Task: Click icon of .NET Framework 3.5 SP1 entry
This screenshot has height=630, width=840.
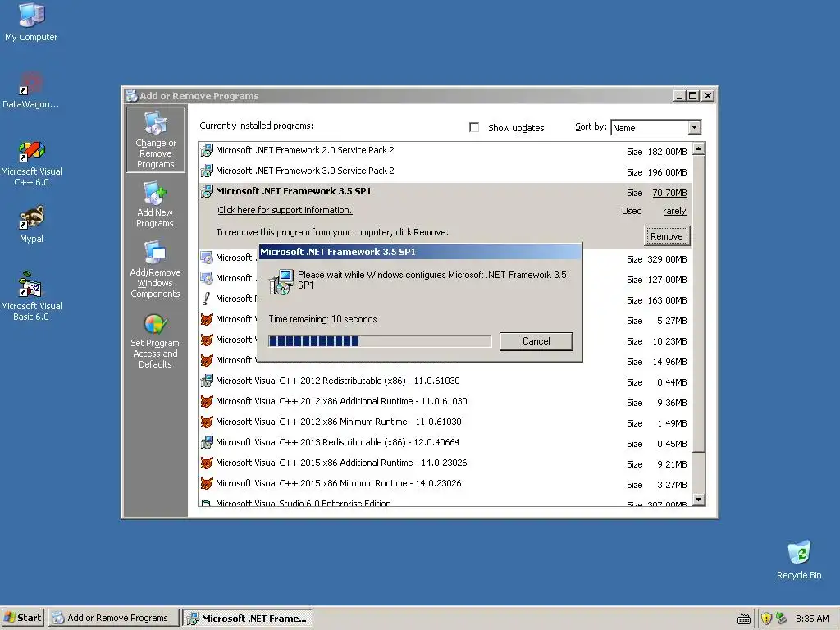Action: [207, 191]
